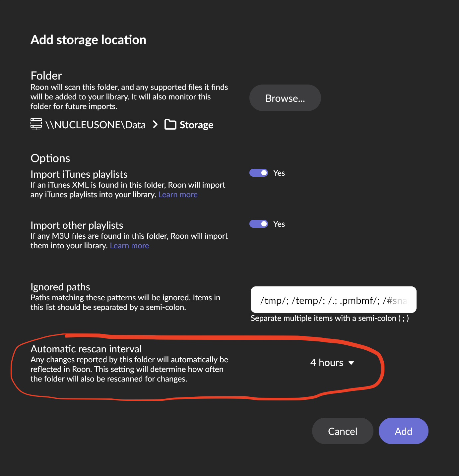Open Learn more link for iTunes playlists
This screenshot has height=476, width=459.
click(178, 195)
